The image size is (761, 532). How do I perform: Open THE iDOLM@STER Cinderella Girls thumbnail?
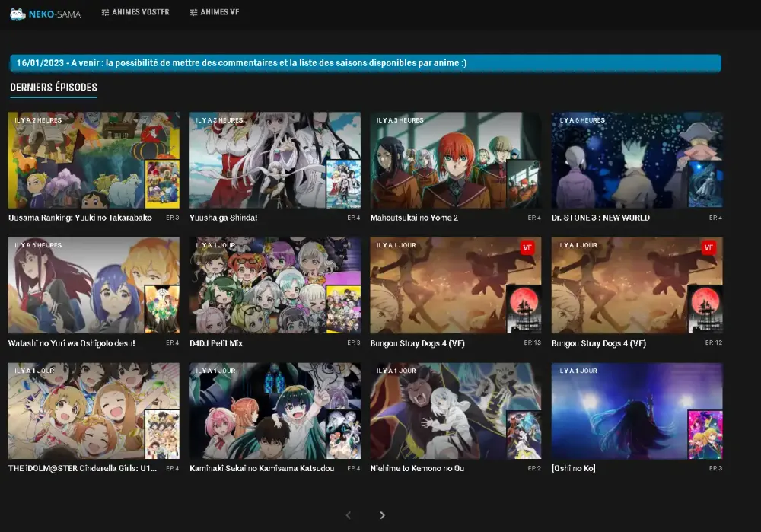pos(94,411)
